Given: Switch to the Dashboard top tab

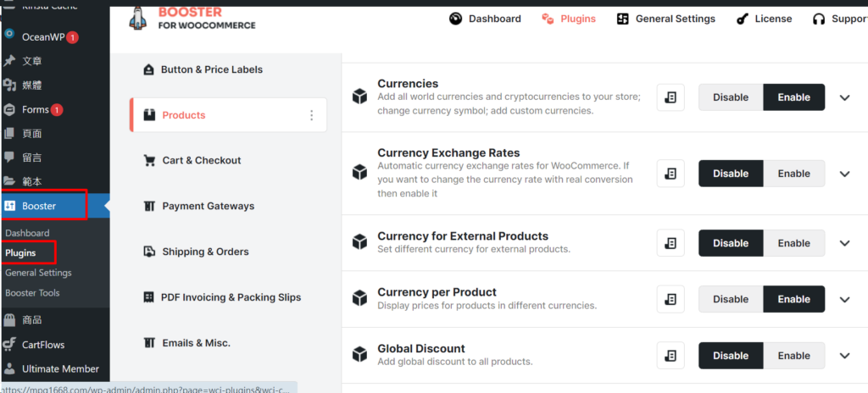Looking at the screenshot, I should (x=485, y=19).
